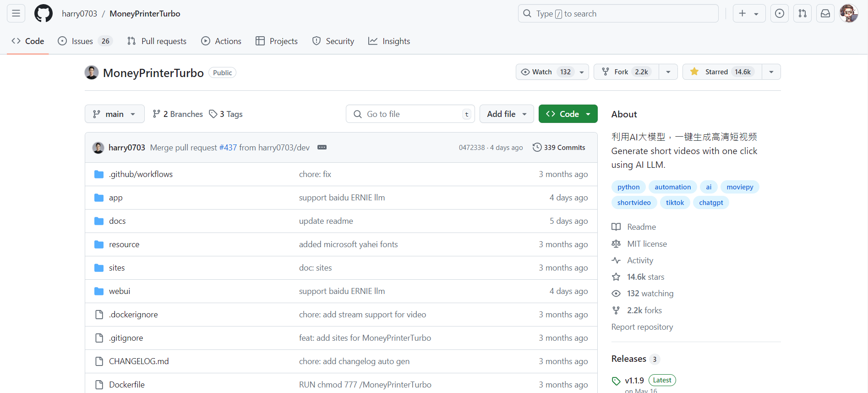Viewport: 868px width, 393px height.
Task: Open the MIT license link
Action: (x=647, y=244)
